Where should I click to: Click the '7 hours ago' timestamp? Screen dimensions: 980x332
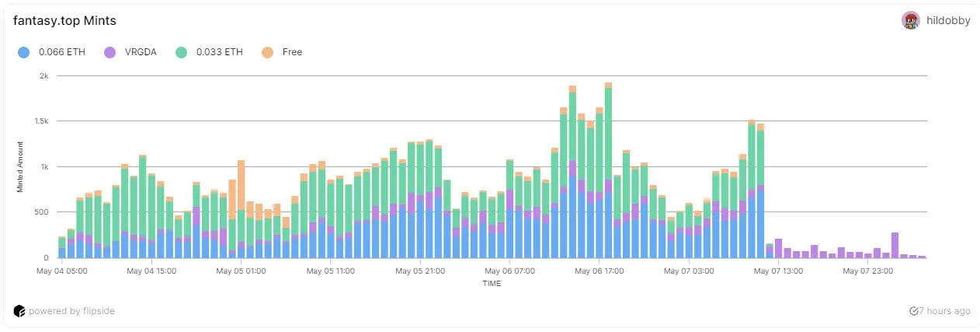click(x=944, y=311)
